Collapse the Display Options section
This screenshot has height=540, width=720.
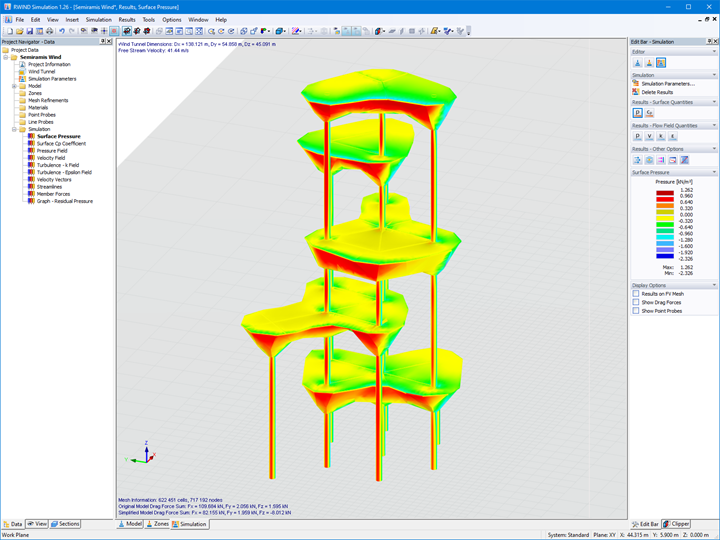click(714, 285)
